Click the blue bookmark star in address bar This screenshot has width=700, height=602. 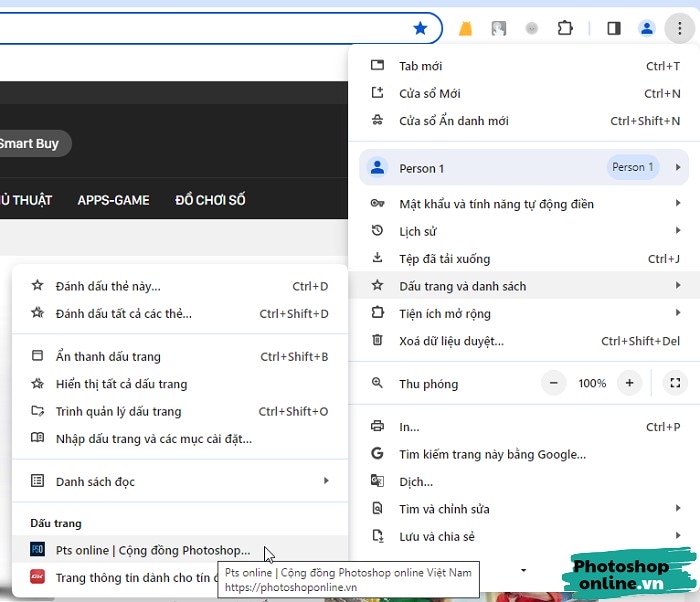[420, 29]
